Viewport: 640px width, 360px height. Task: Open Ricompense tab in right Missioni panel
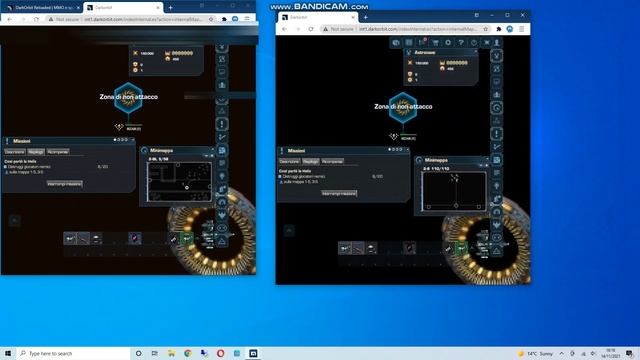(332, 162)
